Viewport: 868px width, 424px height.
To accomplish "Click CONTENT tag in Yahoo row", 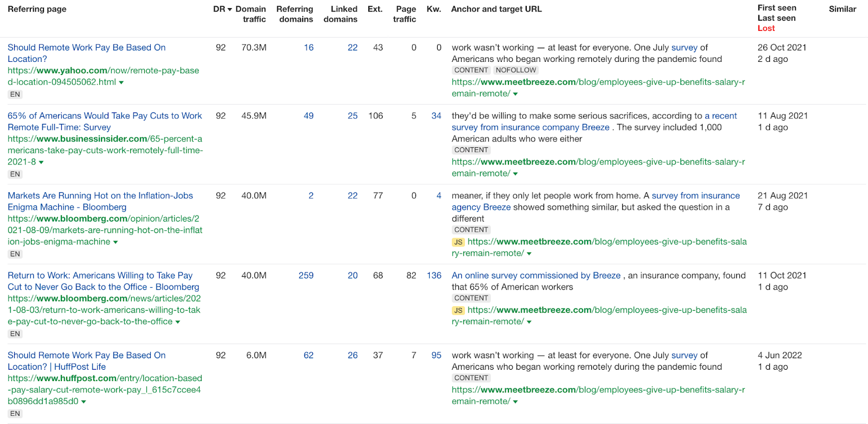I will [x=471, y=71].
